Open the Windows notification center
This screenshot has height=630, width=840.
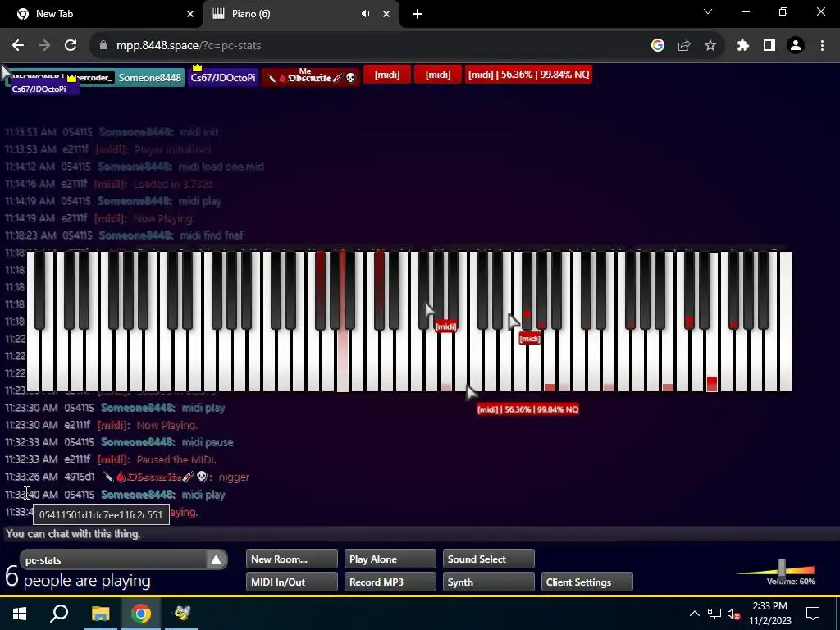coord(813,614)
